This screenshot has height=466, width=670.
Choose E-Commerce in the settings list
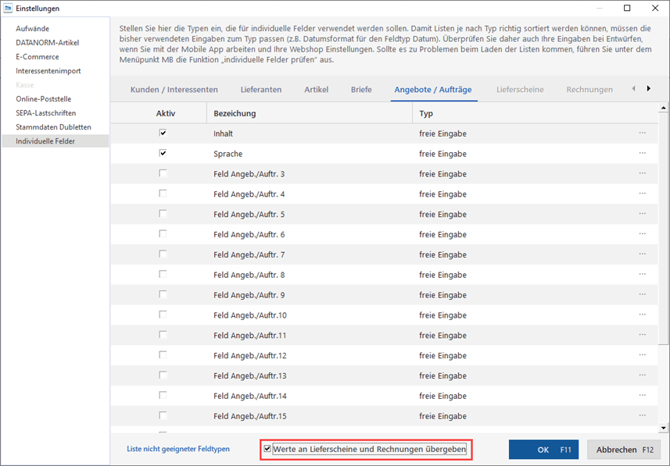(38, 57)
